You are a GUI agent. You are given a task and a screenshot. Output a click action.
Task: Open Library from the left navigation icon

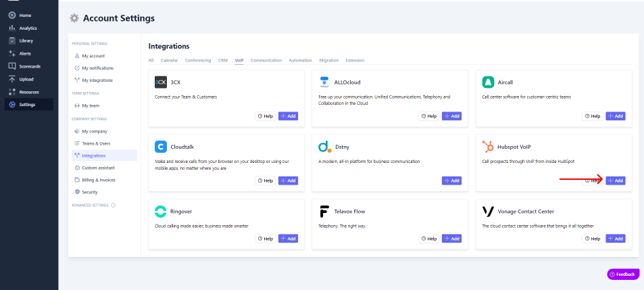coord(12,41)
